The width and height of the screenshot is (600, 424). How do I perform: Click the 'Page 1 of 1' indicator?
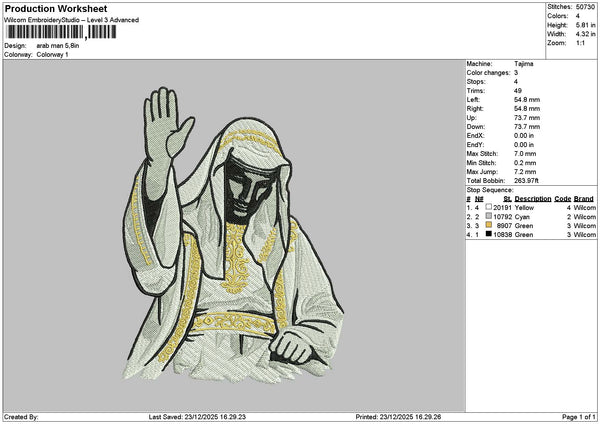click(x=579, y=417)
